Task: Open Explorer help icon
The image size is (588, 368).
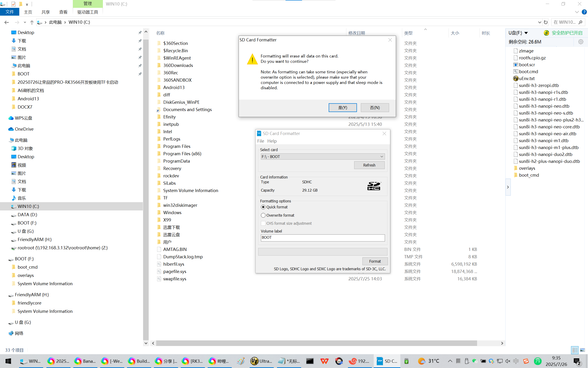Action: click(584, 12)
